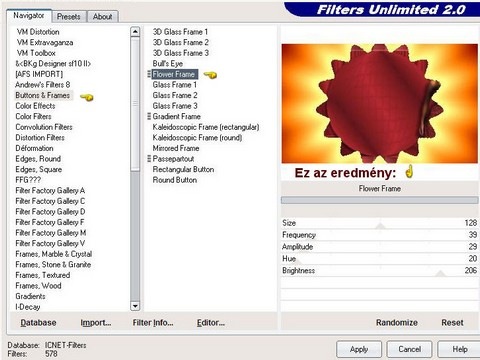Select Edges, Round category
480x360 pixels.
click(x=38, y=159)
